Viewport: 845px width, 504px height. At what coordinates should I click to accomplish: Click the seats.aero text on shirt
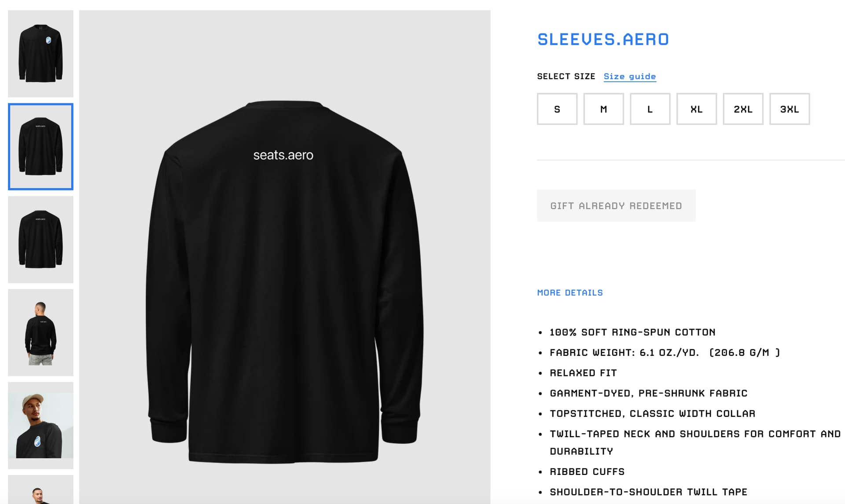tap(283, 155)
